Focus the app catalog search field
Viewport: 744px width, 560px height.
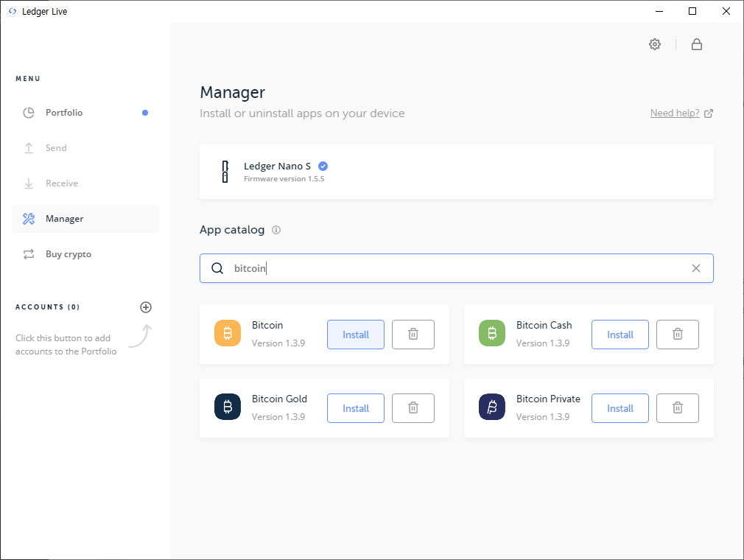[457, 268]
